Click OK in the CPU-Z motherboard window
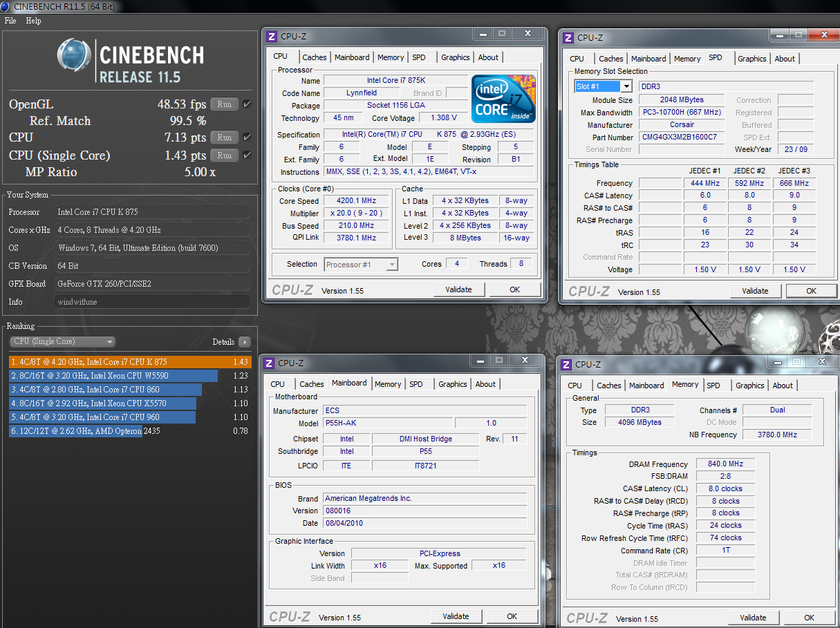The height and width of the screenshot is (628, 840). 512,616
